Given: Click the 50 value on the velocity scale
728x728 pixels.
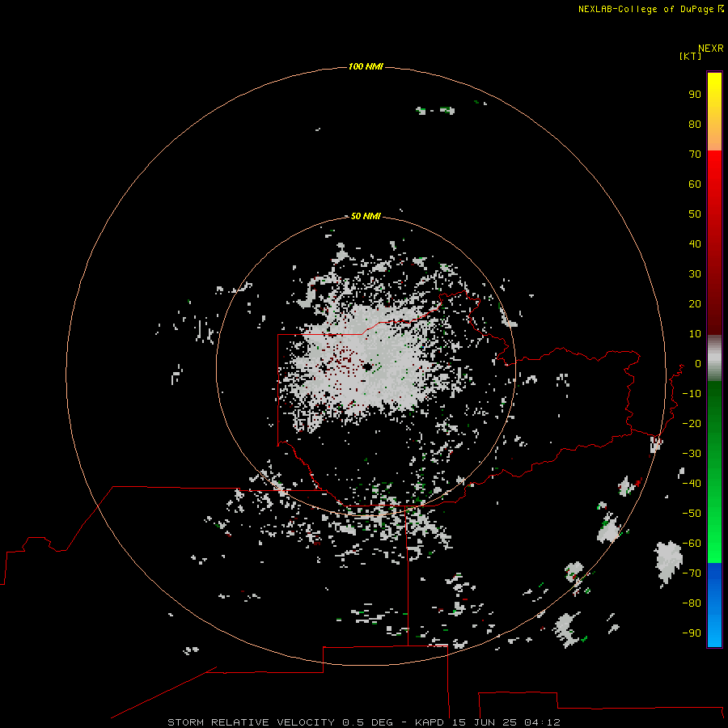Looking at the screenshot, I should (x=695, y=214).
